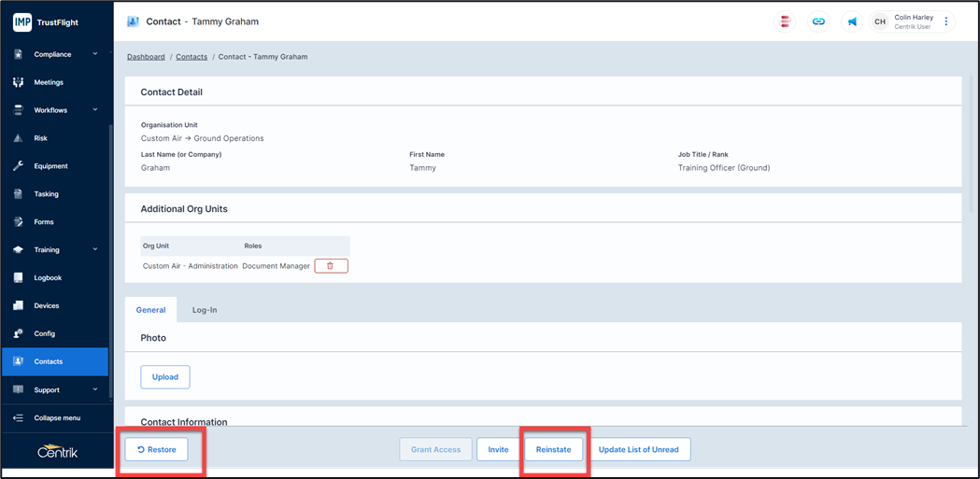The width and height of the screenshot is (980, 479).
Task: Go to Dashboard breadcrumb link
Action: coord(146,57)
